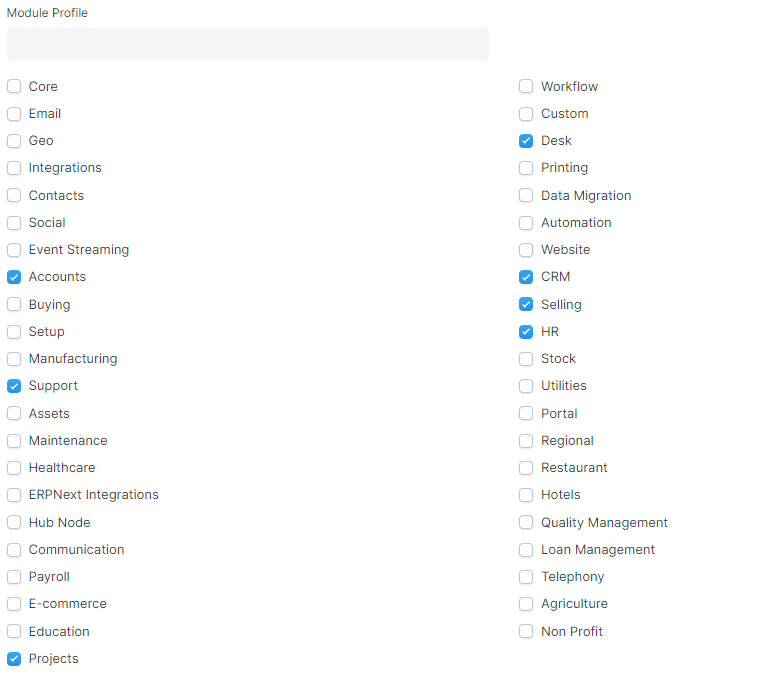Uncheck the HR module checkbox
The height and width of the screenshot is (677, 783).
click(526, 332)
